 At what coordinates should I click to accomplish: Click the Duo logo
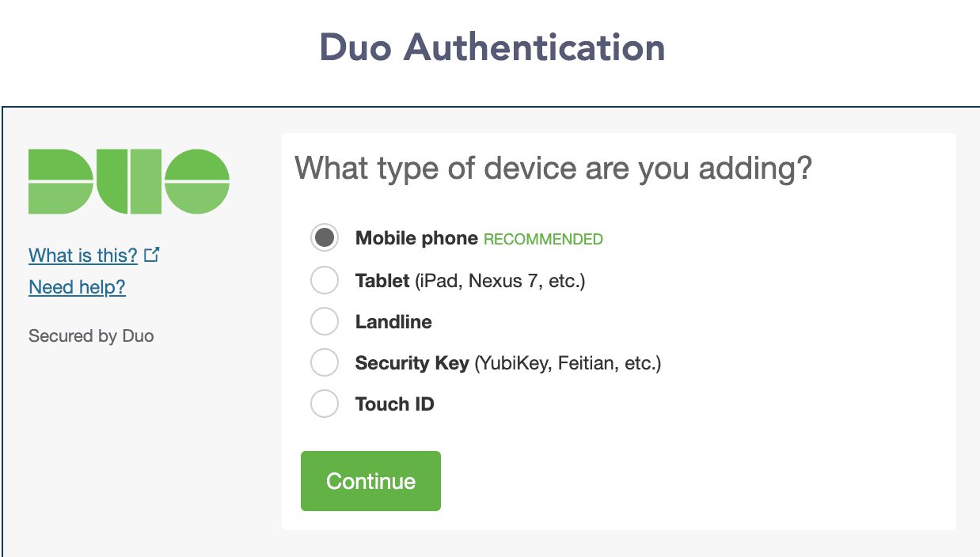click(129, 181)
